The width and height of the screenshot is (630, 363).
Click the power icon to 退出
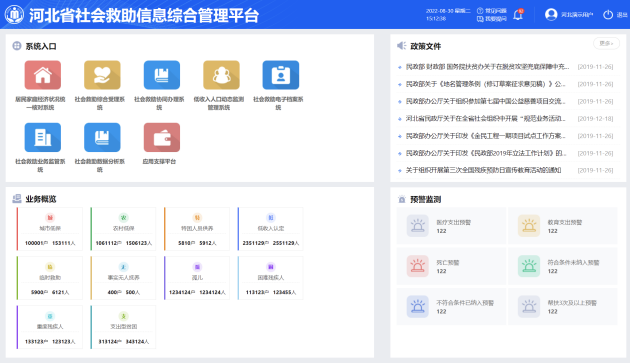[608, 14]
